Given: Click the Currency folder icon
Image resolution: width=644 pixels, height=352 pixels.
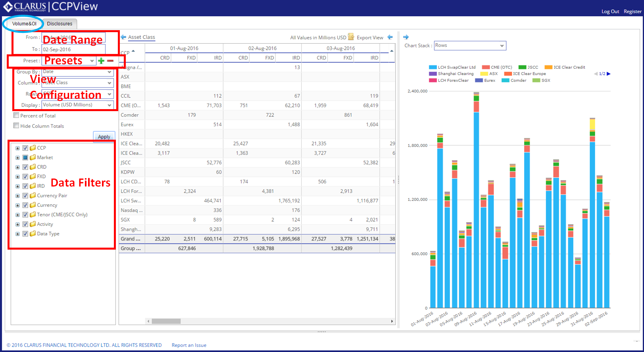Looking at the screenshot, I should pyautogui.click(x=33, y=205).
